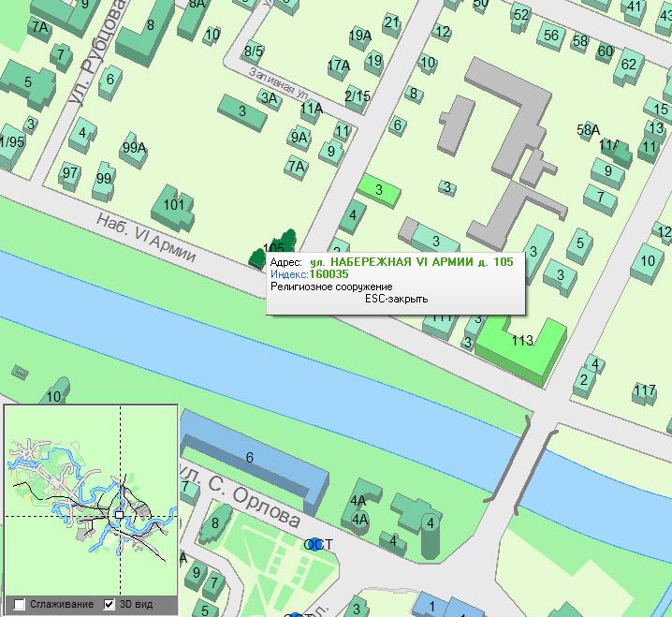Click ESC-закрыть text in the popup
Image resolution: width=672 pixels, height=617 pixels.
tap(396, 299)
